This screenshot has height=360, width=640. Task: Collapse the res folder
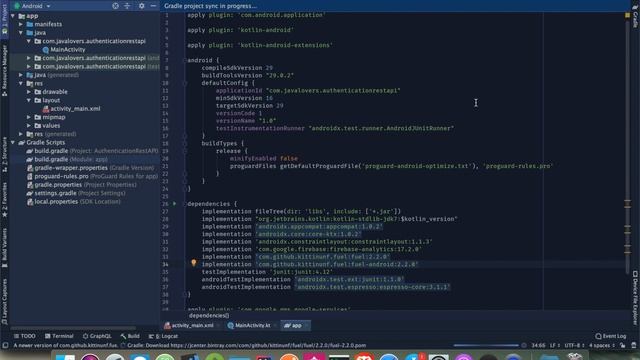(21, 83)
